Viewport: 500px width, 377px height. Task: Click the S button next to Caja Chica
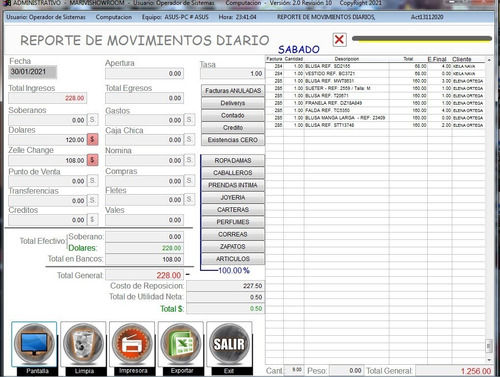189,139
